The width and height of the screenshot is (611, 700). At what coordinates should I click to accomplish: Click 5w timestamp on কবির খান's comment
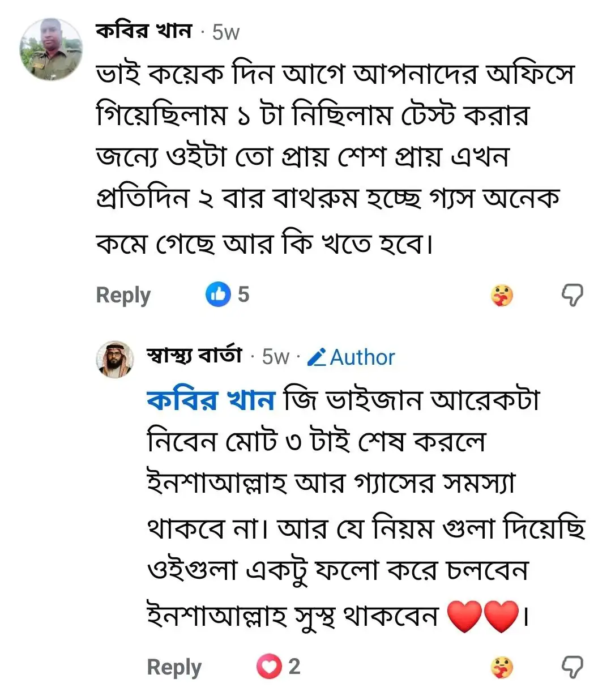[x=226, y=32]
